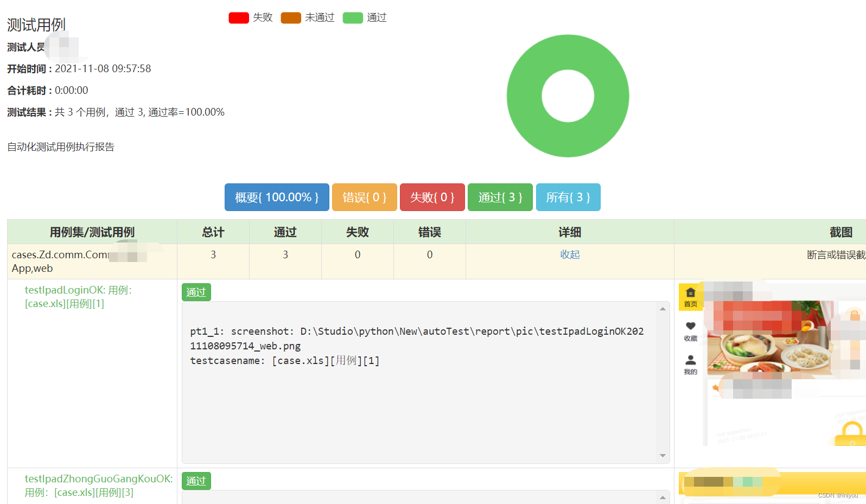Click the 通过 column header
Image resolution: width=866 pixels, height=504 pixels.
[x=285, y=232]
